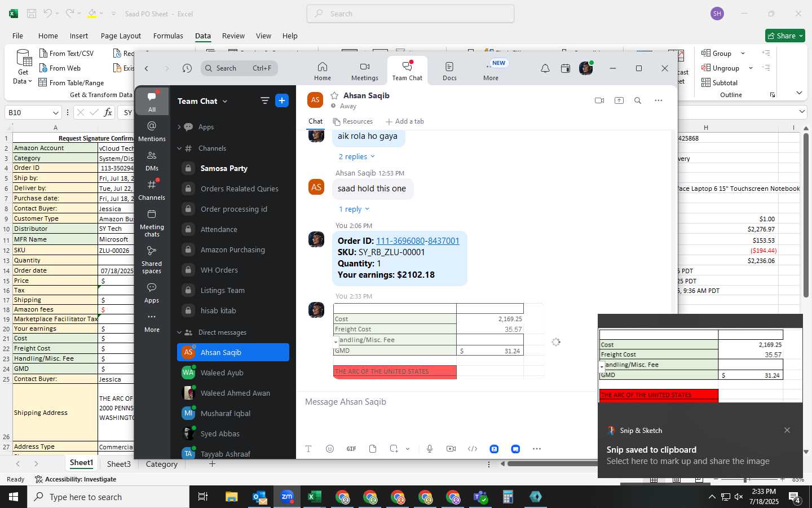
Task: Open the Amazon Purchasing channel
Action: tap(233, 249)
